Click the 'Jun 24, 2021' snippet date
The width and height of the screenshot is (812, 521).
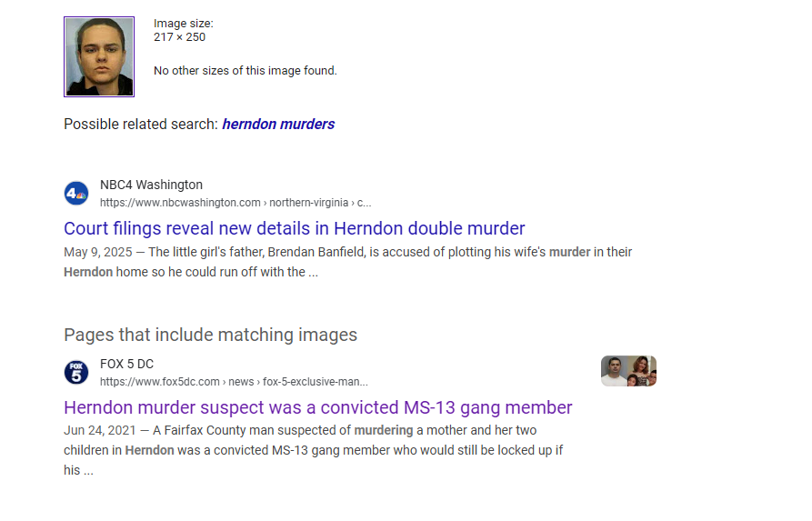click(99, 430)
